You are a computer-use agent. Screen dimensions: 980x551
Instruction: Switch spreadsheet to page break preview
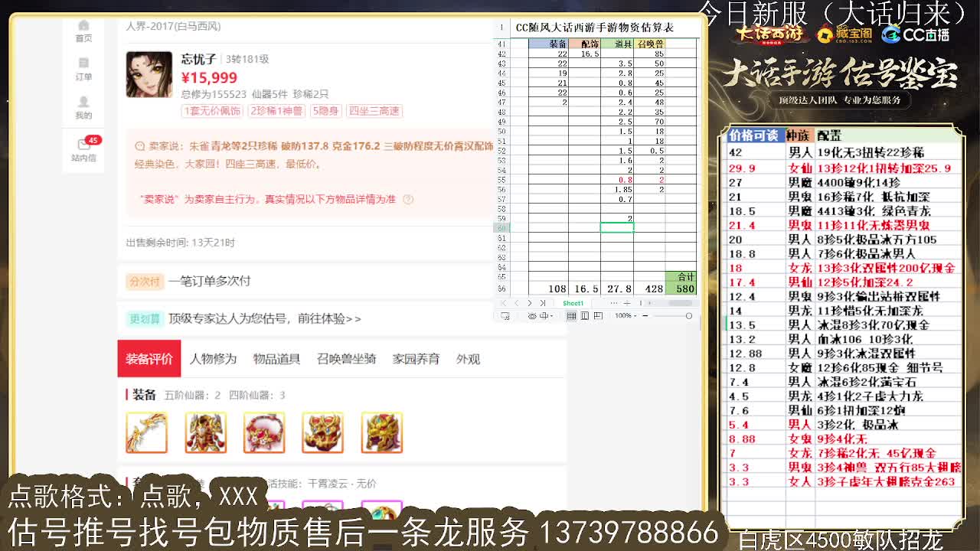click(x=599, y=316)
